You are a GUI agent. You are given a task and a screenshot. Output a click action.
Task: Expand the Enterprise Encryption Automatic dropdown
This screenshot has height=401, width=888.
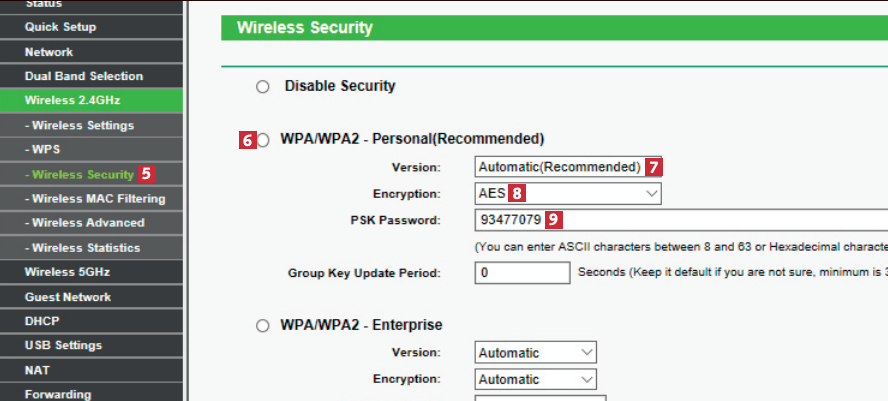[x=535, y=380]
